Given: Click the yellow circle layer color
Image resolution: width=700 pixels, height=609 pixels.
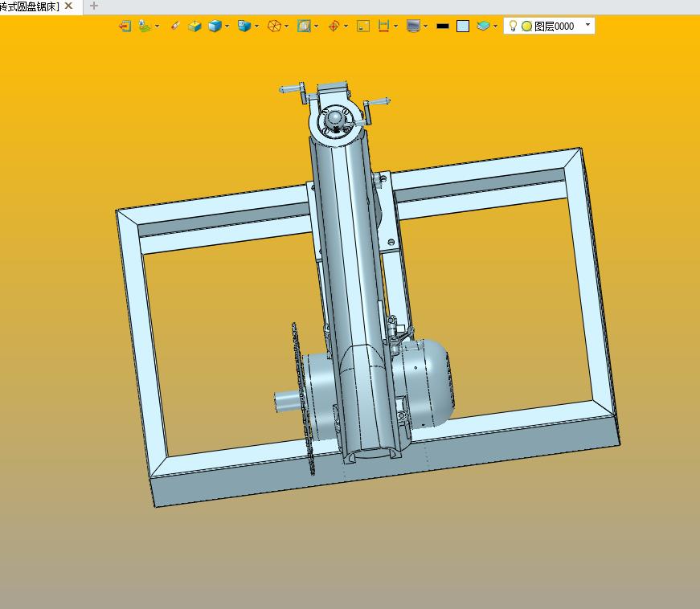Looking at the screenshot, I should 526,27.
